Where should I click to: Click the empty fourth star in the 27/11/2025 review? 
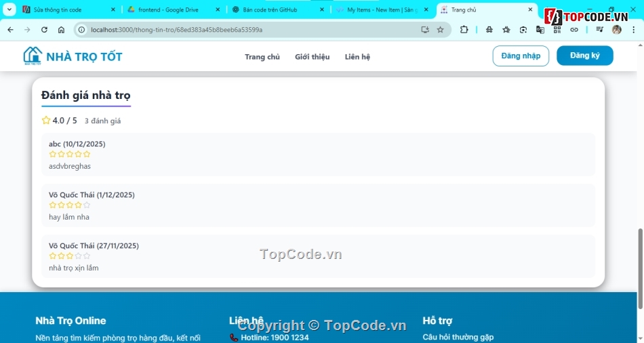pos(78,256)
